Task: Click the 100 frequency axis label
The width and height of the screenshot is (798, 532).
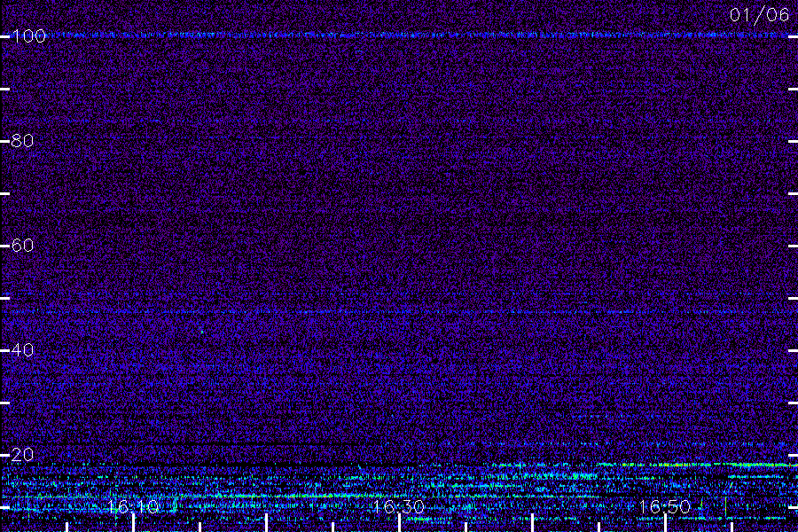Action: point(28,36)
